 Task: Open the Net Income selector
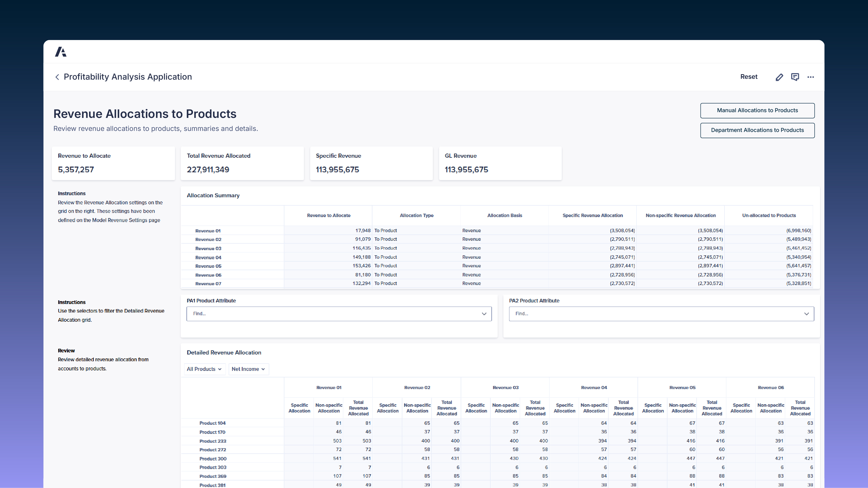click(248, 369)
